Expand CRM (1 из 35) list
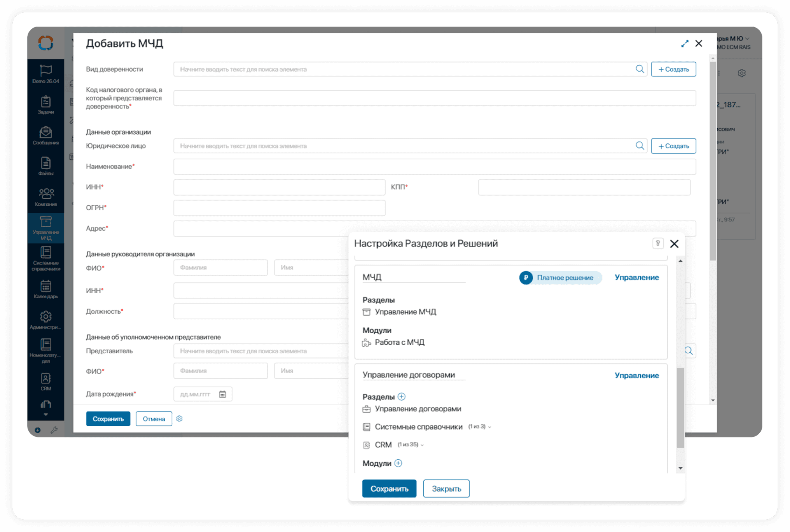The height and width of the screenshot is (532, 790). tap(422, 445)
